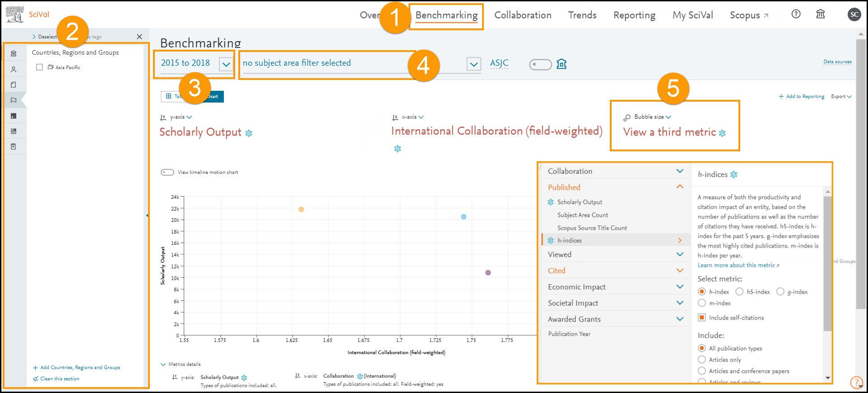Screen dimensions: 868x393
Task: Expand Societal Impact metric group
Action: [x=680, y=303]
